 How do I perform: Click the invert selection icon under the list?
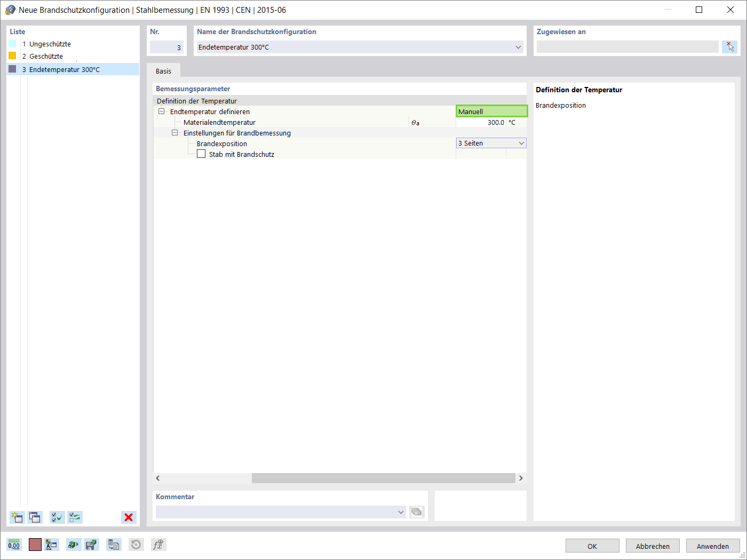(x=75, y=517)
